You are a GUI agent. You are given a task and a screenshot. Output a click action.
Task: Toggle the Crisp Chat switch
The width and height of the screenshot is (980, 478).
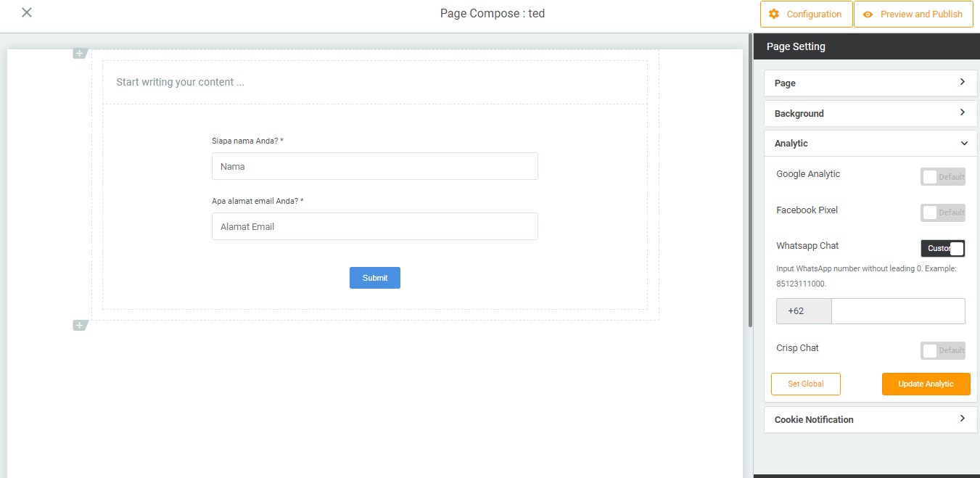click(943, 350)
